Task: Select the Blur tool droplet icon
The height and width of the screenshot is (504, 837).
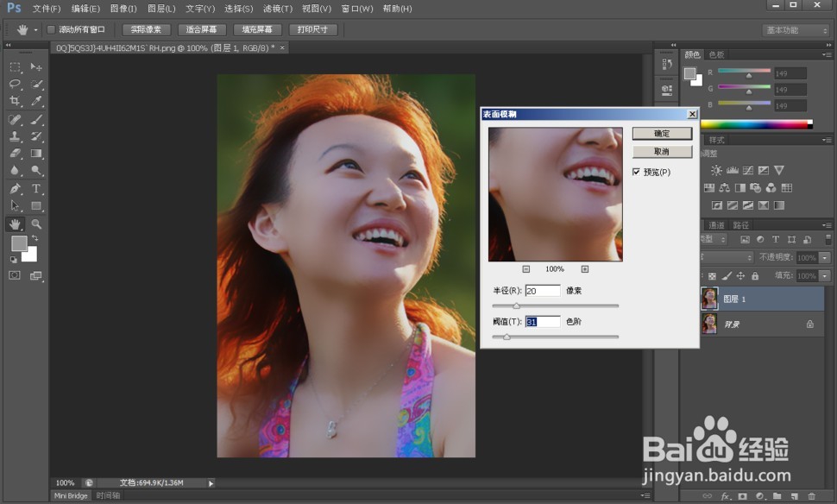Action: point(15,170)
